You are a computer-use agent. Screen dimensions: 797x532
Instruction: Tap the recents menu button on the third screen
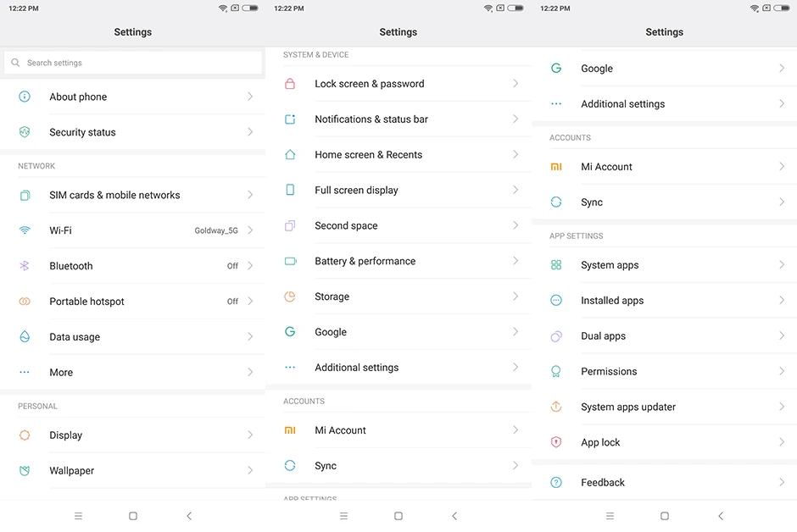point(610,516)
